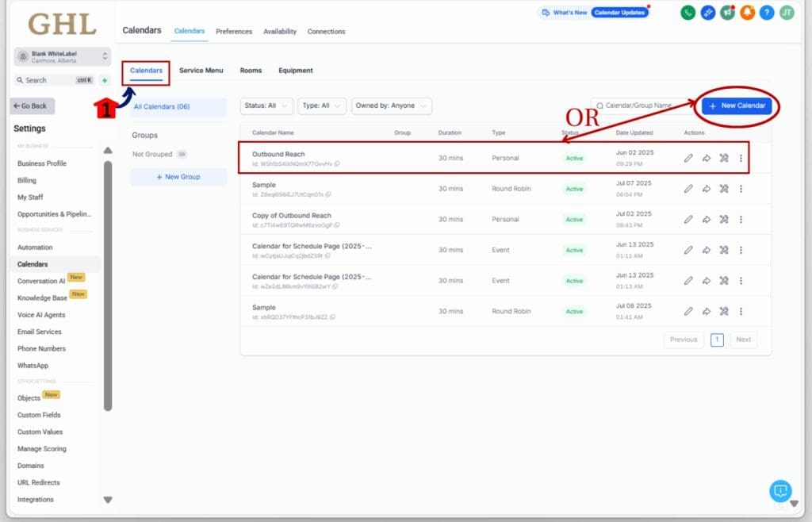This screenshot has width=812, height=522.
Task: Open the Owned by: Anyone dropdown
Action: coord(392,106)
